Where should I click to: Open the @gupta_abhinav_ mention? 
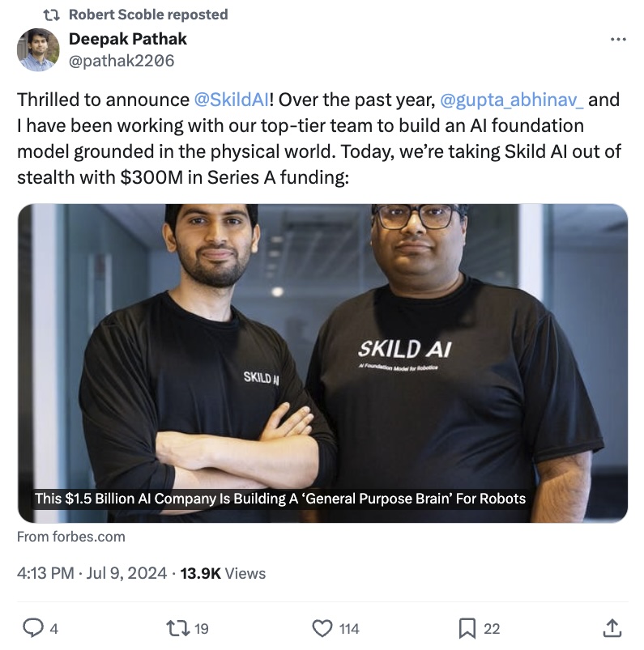[x=511, y=100]
